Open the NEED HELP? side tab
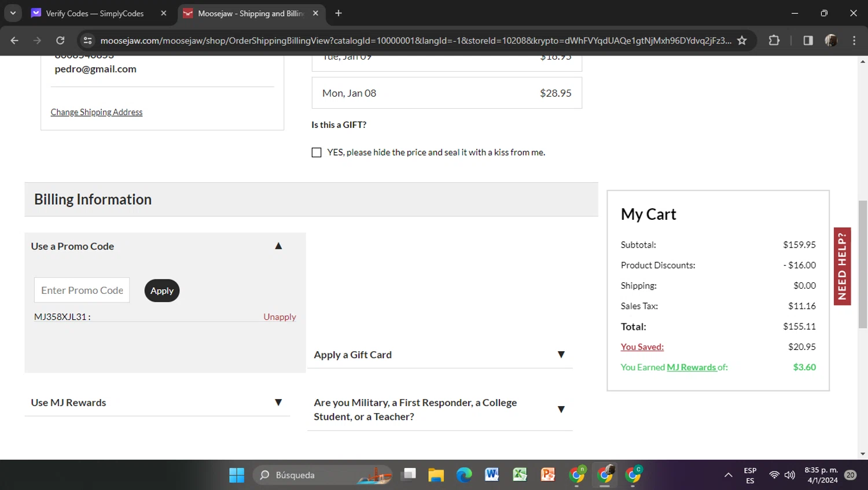Viewport: 868px width, 490px height. pyautogui.click(x=843, y=266)
